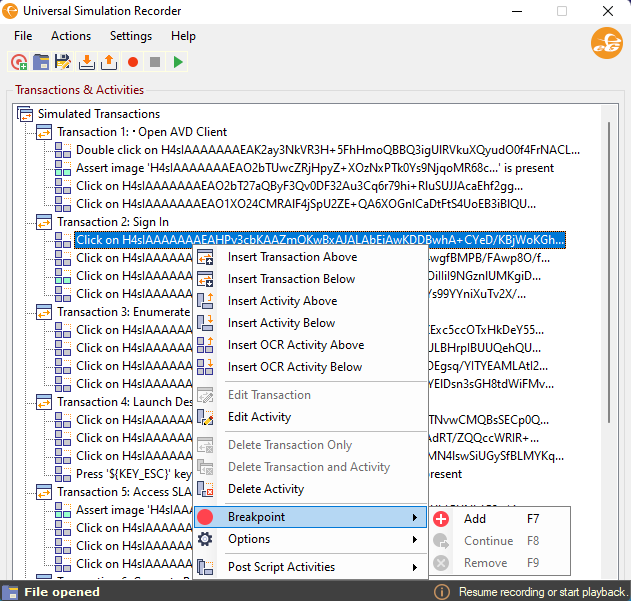Screen dimensions: 631x601
Task: Click the new recording toolbar icon
Action: pos(19,62)
